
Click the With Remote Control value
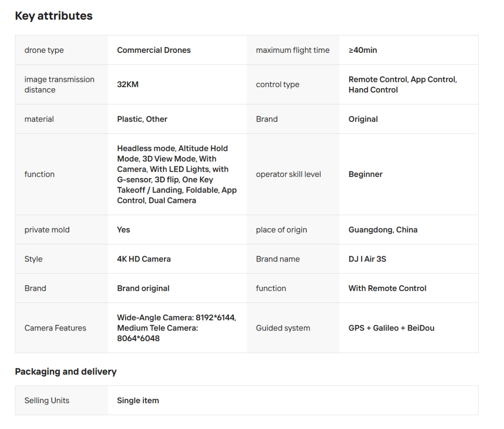387,288
